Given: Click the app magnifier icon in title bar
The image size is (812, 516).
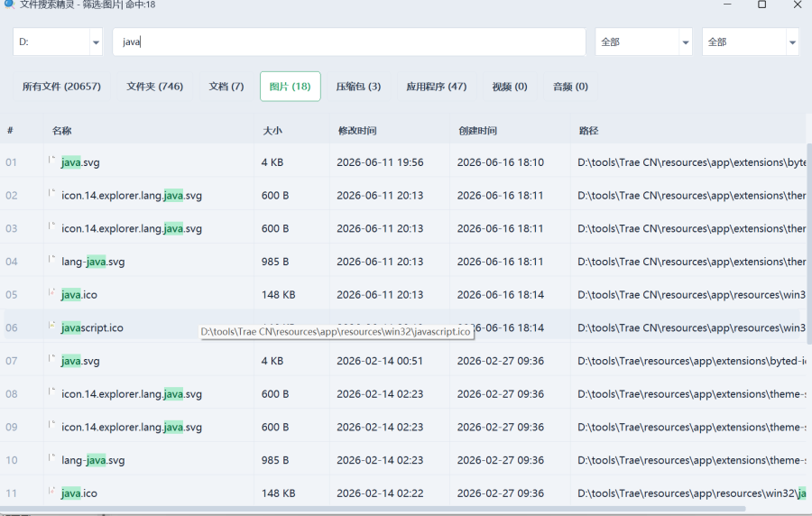Looking at the screenshot, I should pyautogui.click(x=9, y=5).
